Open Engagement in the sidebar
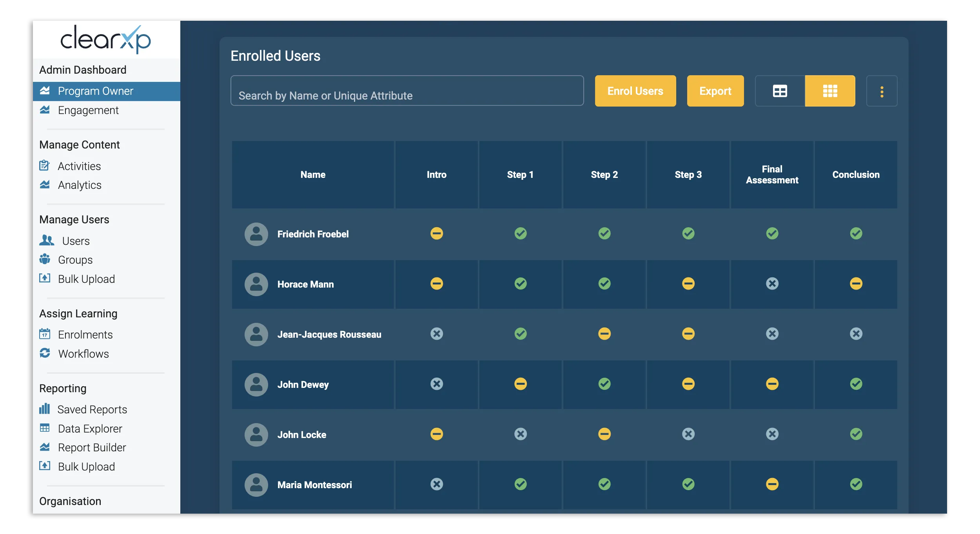 pos(88,110)
